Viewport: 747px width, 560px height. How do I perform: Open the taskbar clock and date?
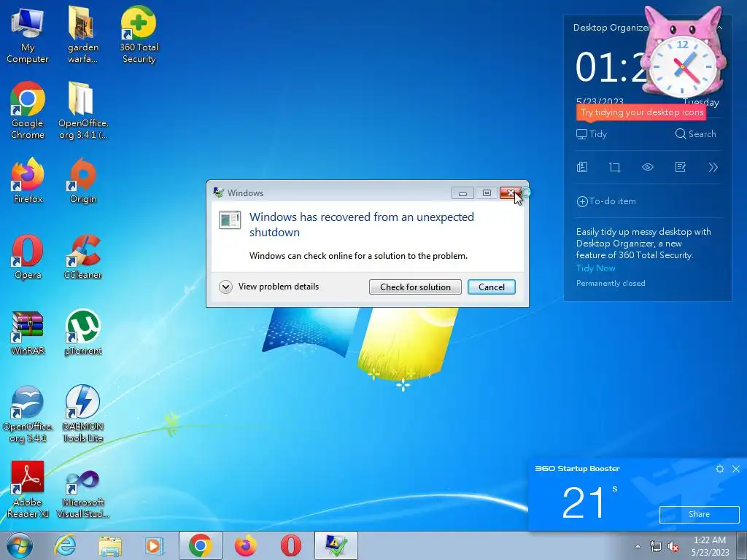pos(710,546)
